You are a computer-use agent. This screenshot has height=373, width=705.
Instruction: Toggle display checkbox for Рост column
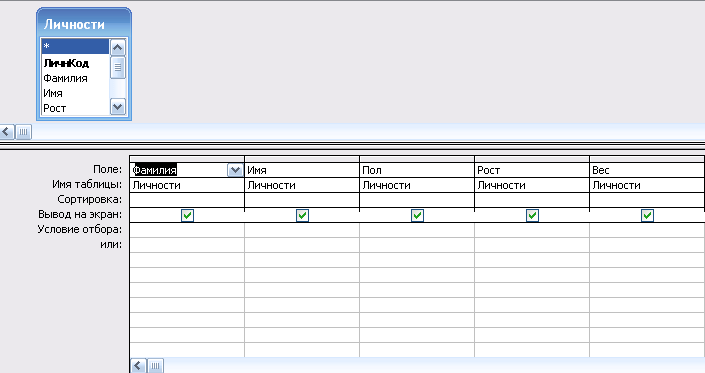(532, 215)
